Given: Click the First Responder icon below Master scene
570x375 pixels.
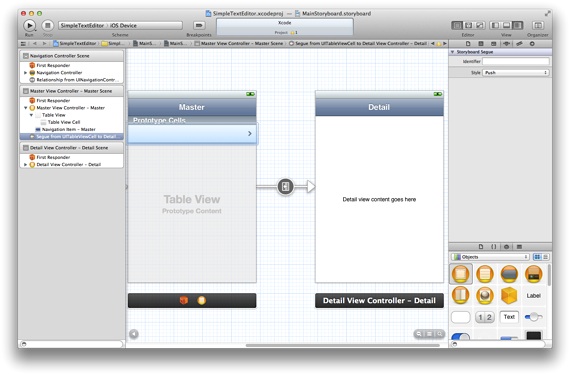Looking at the screenshot, I should (x=184, y=300).
